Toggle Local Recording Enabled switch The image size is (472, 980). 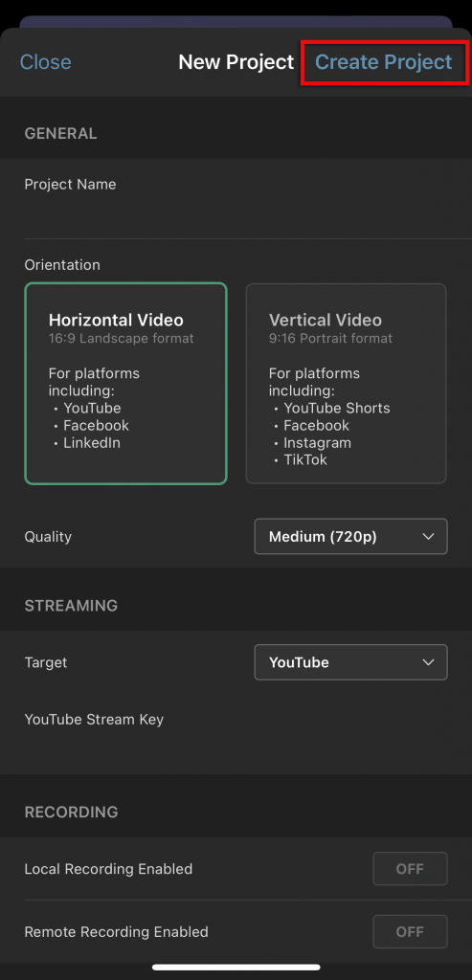(410, 869)
